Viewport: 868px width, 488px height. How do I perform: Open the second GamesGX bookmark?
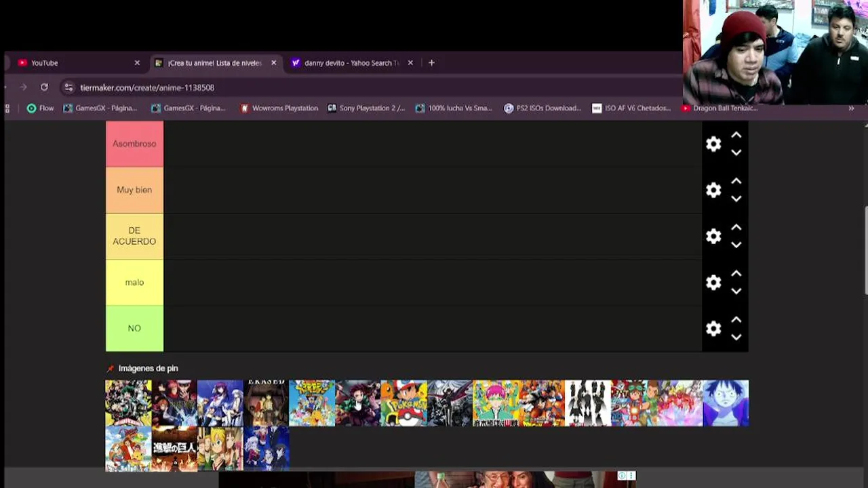[189, 108]
